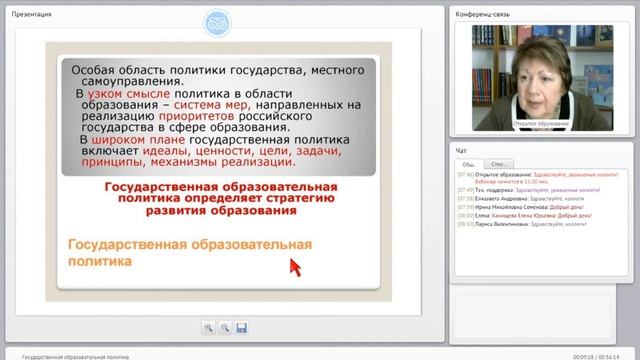The image size is (640, 360).
Task: Click the red slide heading about стратегию развития
Action: pyautogui.click(x=221, y=198)
